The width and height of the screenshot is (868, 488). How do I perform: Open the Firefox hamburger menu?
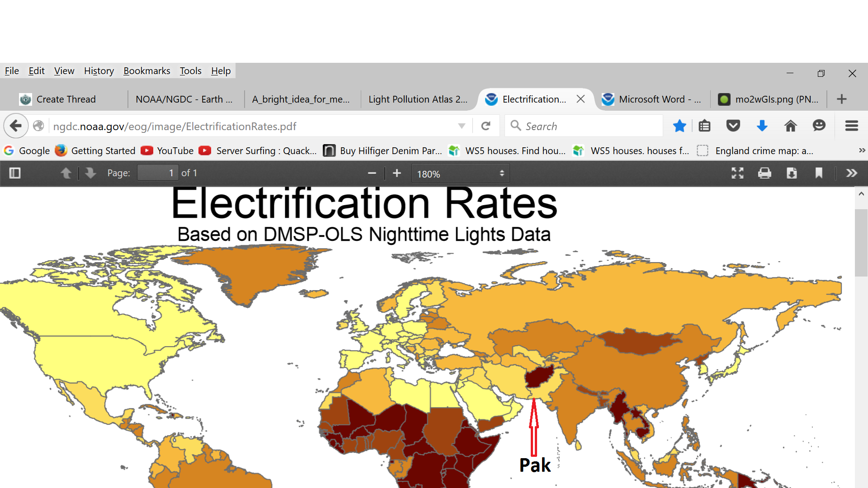[852, 126]
